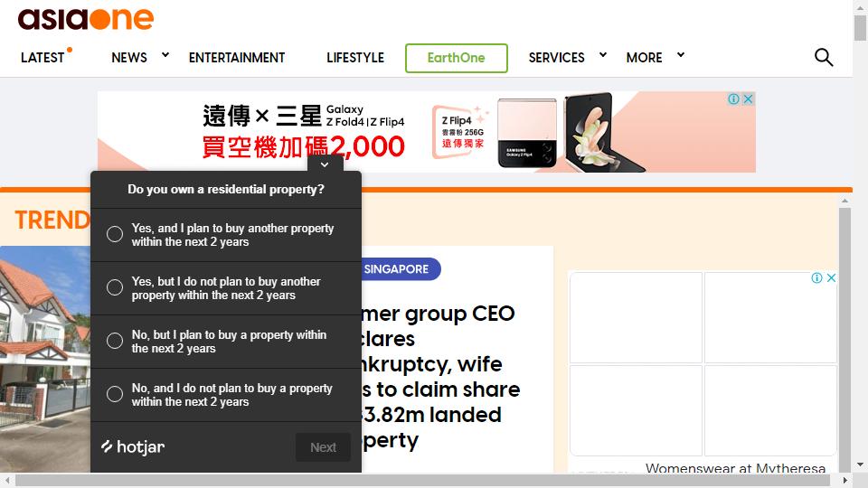
Task: Open the banner ad info icon
Action: click(x=733, y=99)
